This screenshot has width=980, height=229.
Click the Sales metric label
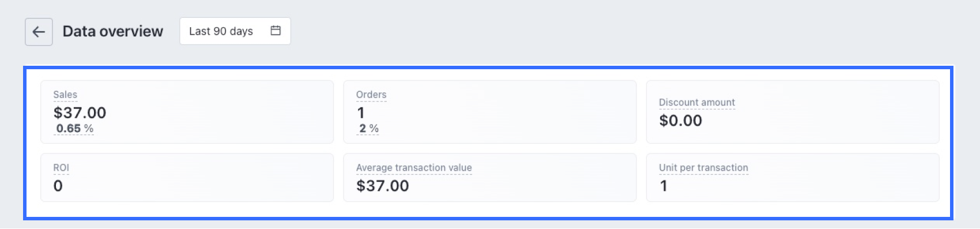coord(65,95)
